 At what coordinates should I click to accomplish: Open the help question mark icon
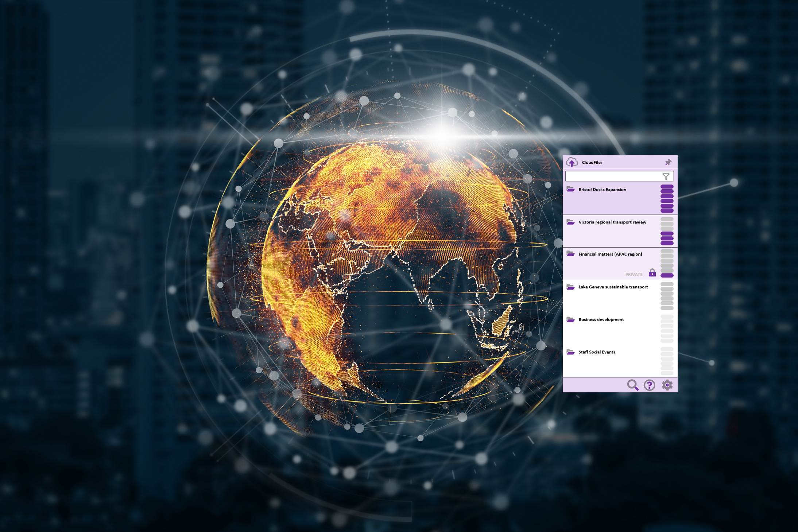tap(650, 385)
